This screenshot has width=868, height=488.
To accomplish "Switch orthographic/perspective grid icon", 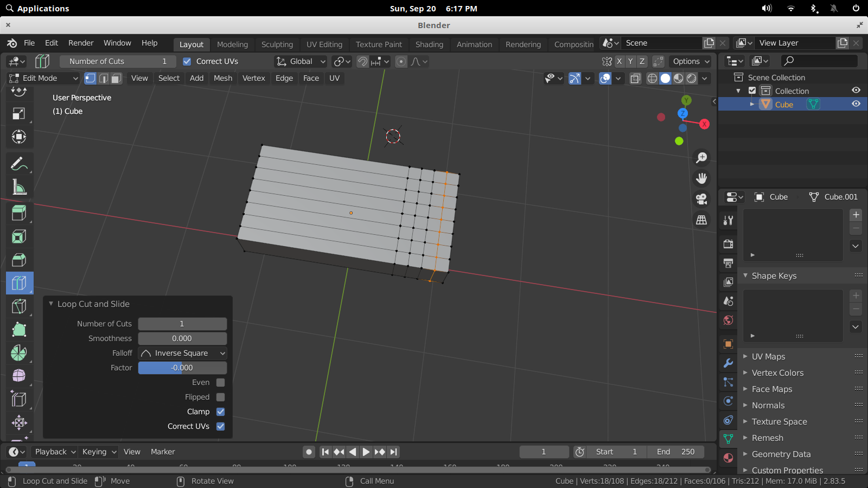I will (x=701, y=220).
